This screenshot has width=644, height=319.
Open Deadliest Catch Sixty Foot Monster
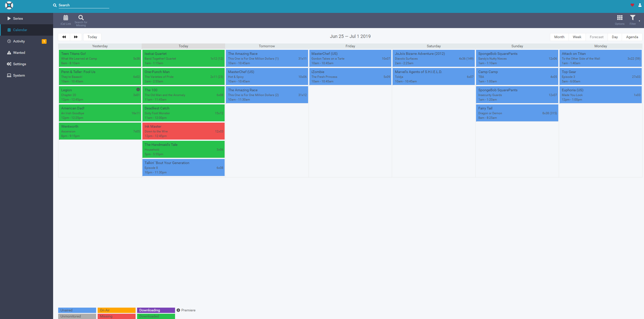(x=183, y=113)
